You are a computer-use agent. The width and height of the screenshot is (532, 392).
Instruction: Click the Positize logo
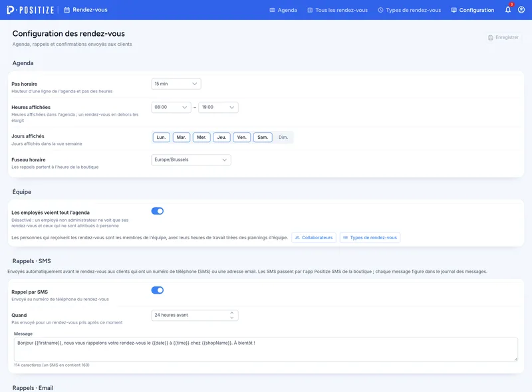coord(30,10)
